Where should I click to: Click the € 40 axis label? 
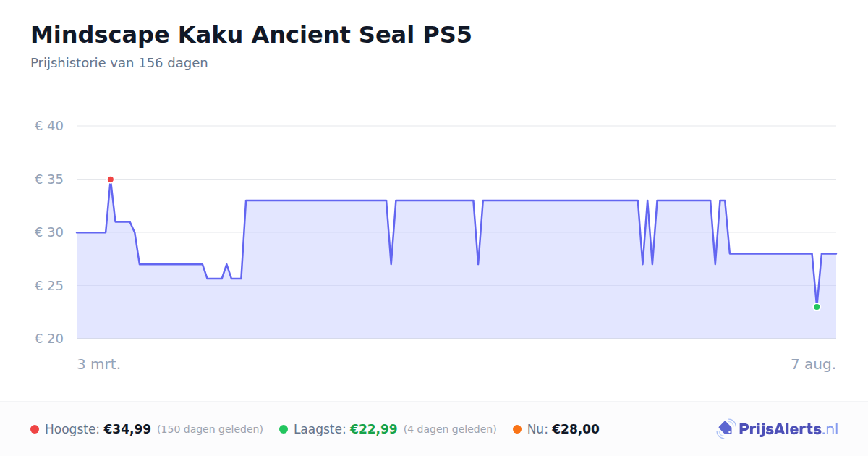point(49,126)
